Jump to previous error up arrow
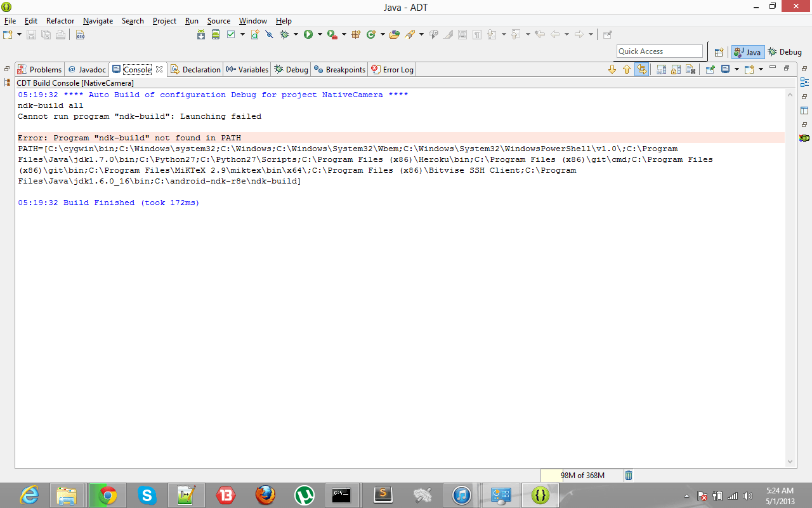 click(627, 69)
